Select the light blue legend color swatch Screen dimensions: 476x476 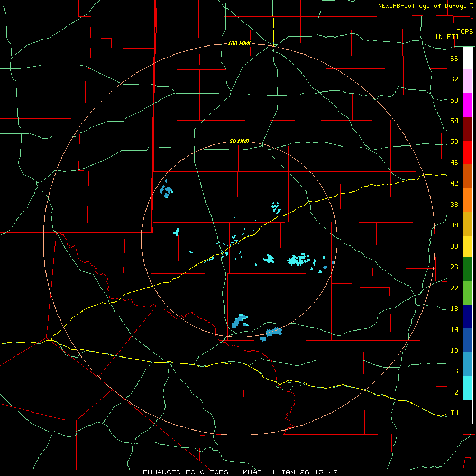click(467, 364)
